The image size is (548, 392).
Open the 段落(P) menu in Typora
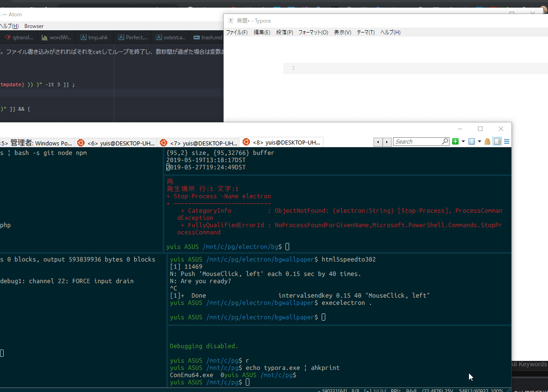285,33
